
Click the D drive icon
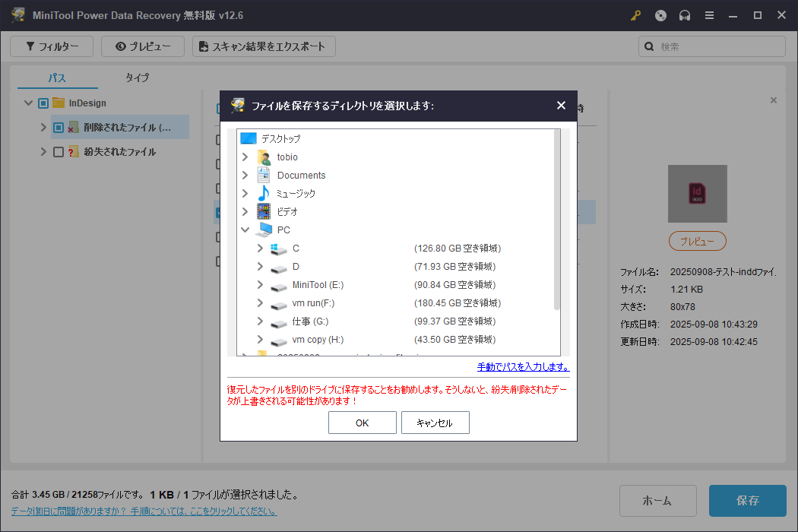pos(278,268)
